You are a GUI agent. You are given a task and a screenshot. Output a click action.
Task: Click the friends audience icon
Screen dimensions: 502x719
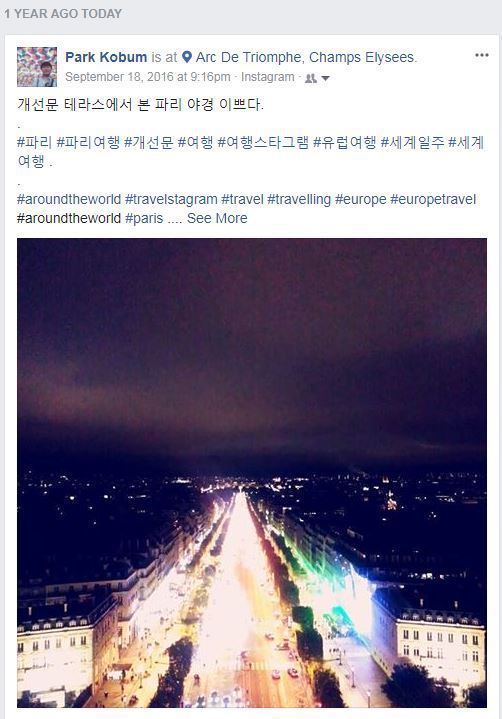point(311,78)
